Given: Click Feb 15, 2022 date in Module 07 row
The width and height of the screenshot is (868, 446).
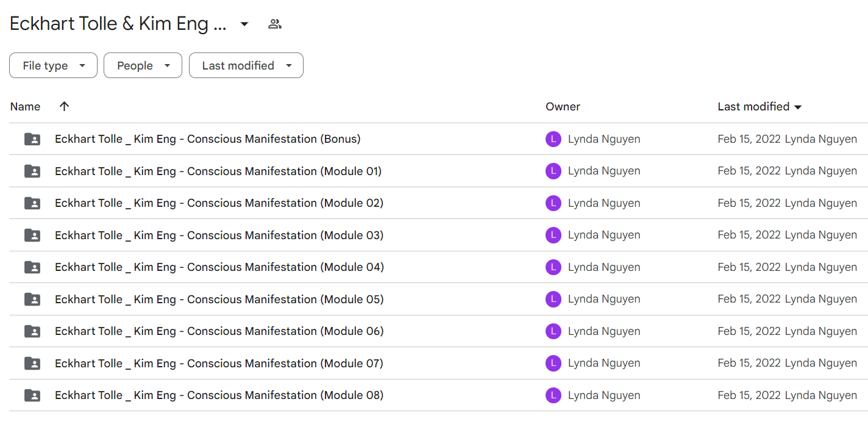Looking at the screenshot, I should (x=749, y=364).
